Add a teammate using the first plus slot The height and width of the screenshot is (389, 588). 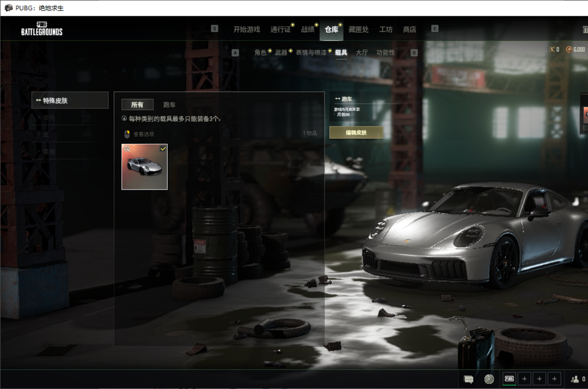(x=524, y=379)
